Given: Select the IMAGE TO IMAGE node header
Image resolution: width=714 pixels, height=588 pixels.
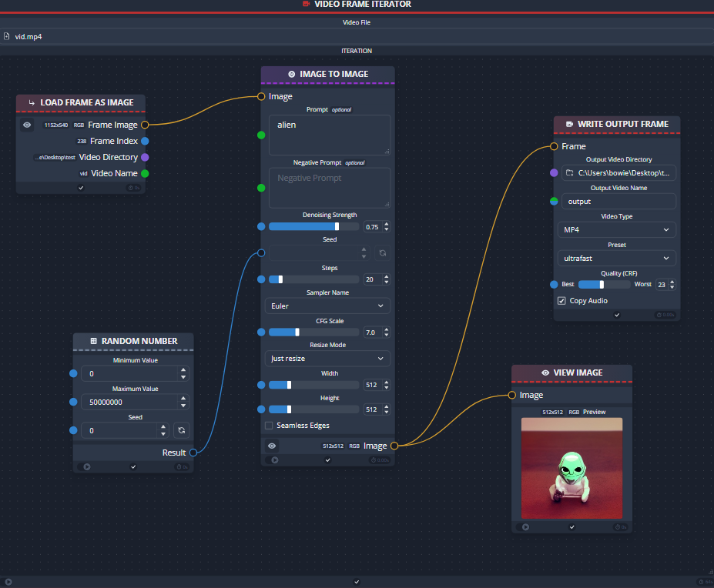Looking at the screenshot, I should (x=327, y=74).
